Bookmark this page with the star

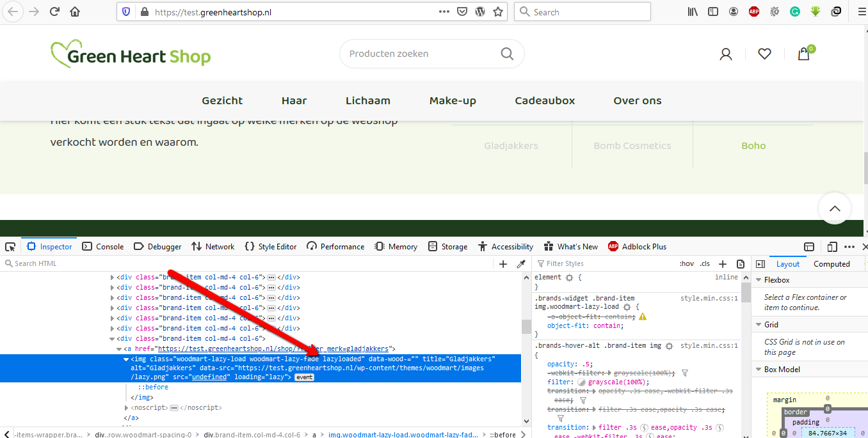(x=498, y=12)
